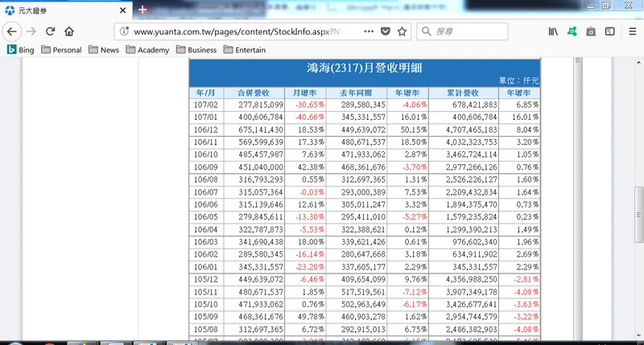Reload the current page
Image resolution: width=644 pixels, height=345 pixels.
[x=51, y=31]
